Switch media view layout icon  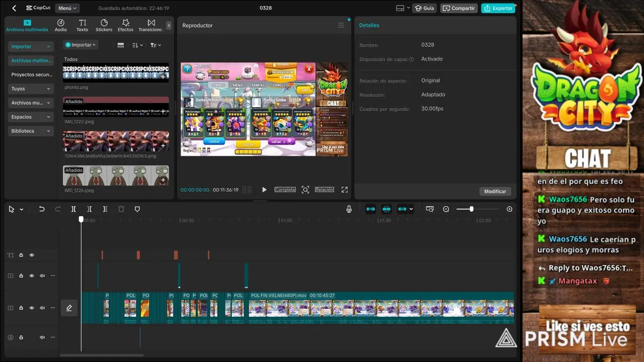click(x=121, y=45)
